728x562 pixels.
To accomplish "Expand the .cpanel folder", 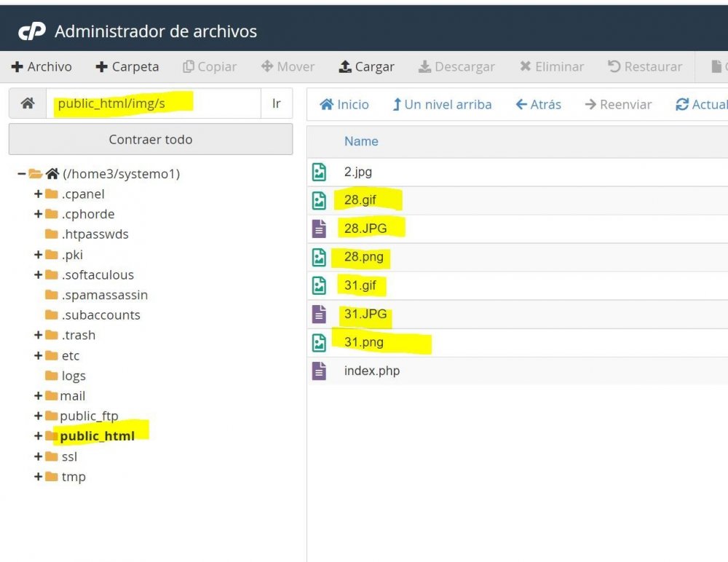I will (x=38, y=194).
